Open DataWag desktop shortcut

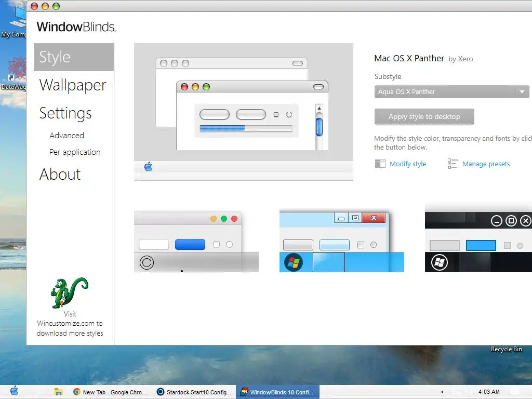[14, 74]
